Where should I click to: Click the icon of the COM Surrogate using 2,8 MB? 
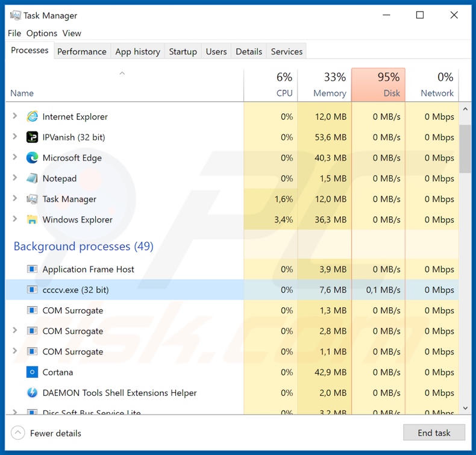[32, 331]
